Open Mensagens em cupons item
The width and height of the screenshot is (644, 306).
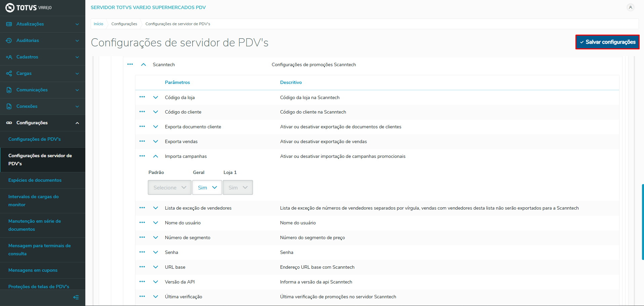(43, 270)
